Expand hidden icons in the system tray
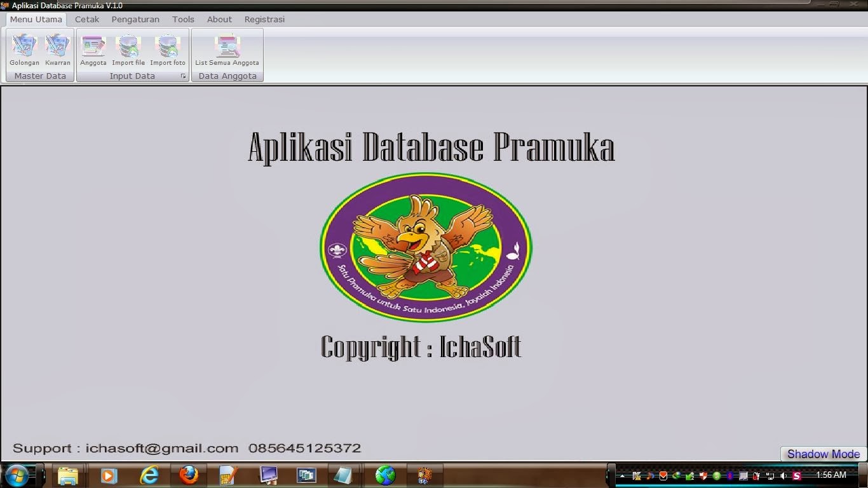Screen dimensions: 868x488 [623, 475]
